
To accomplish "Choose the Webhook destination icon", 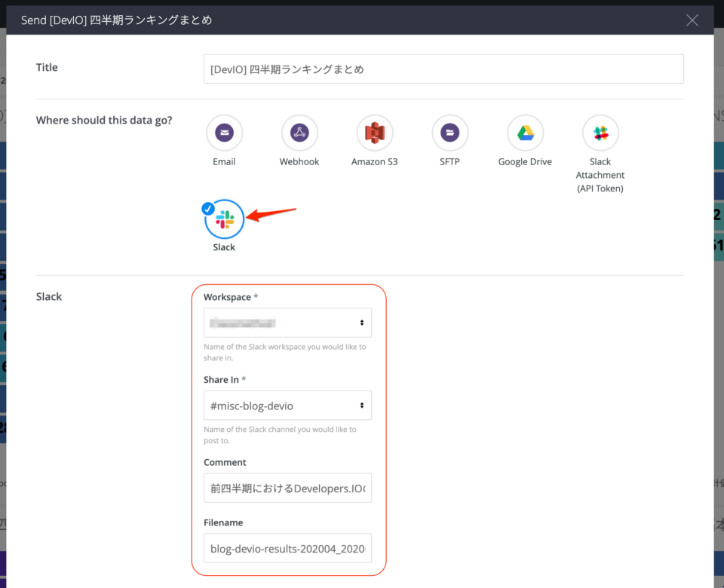I will coord(299,132).
